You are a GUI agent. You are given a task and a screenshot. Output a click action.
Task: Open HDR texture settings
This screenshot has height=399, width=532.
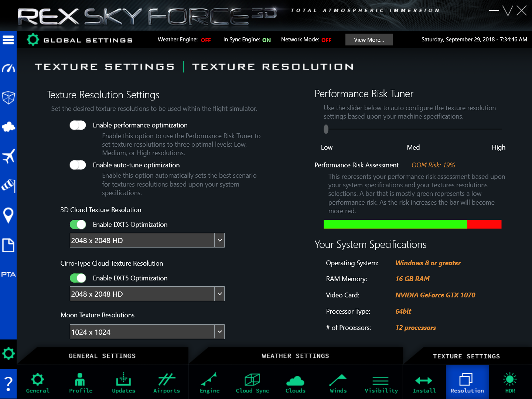pyautogui.click(x=510, y=383)
